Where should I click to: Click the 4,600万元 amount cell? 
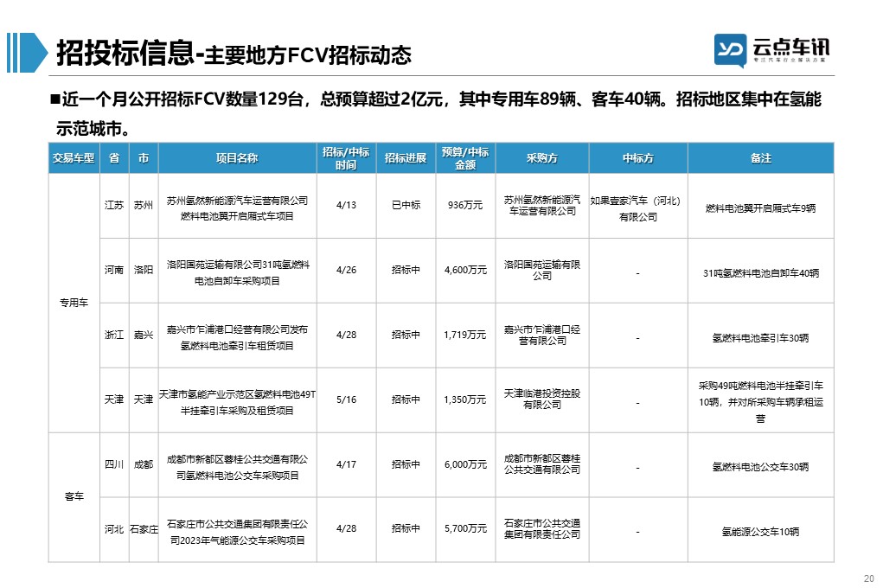[465, 271]
